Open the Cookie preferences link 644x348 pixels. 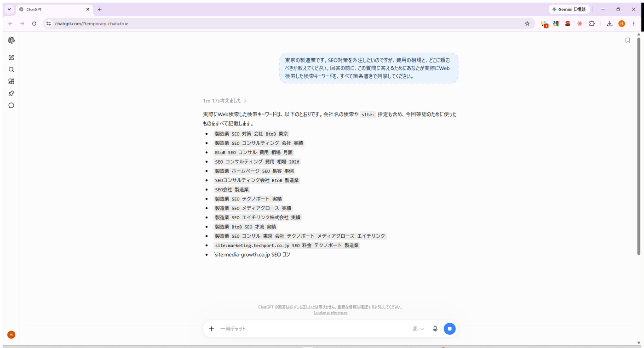[x=330, y=313]
